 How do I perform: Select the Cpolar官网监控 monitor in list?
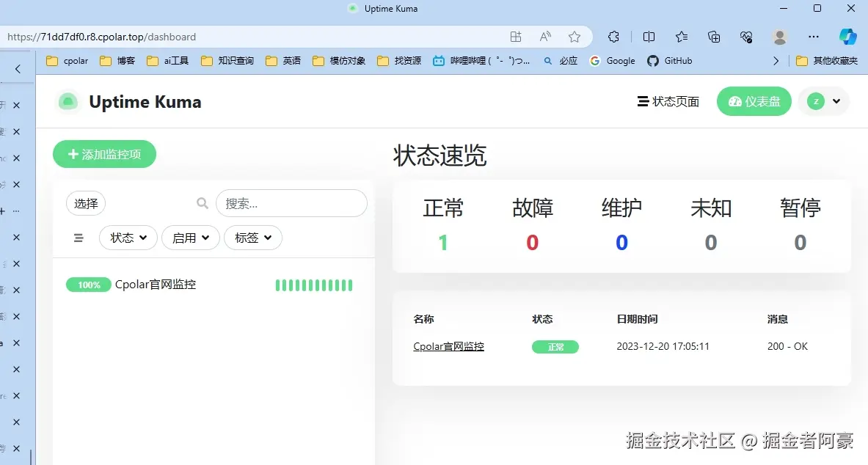pos(156,285)
